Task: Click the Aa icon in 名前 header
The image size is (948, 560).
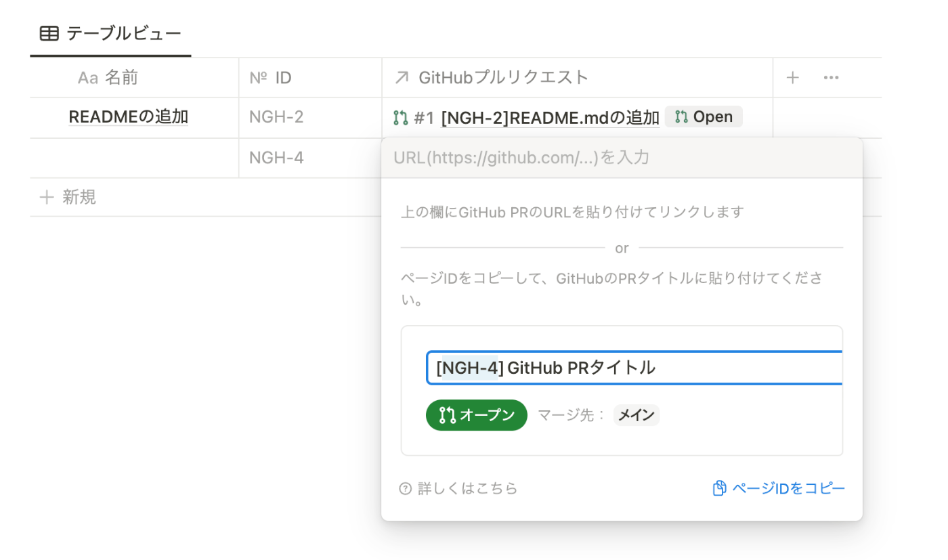Action: [88, 78]
